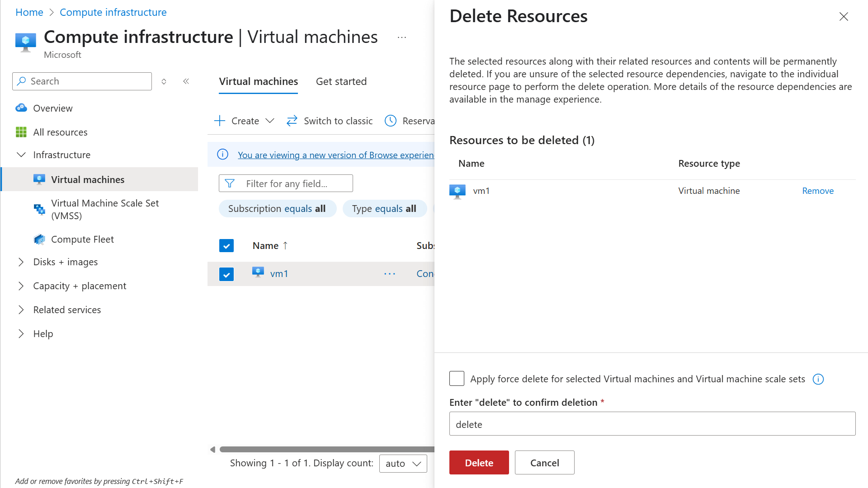
Task: Focus the sidebar Search field
Action: tap(82, 81)
